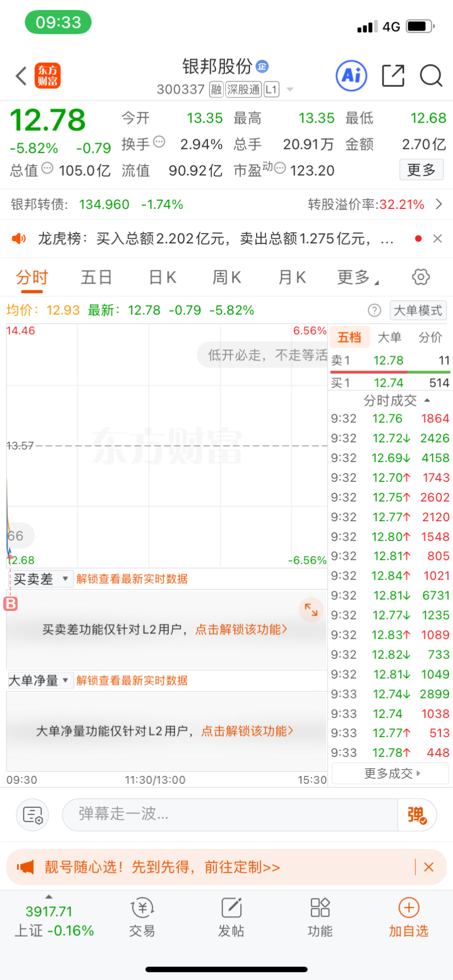Screen dimensions: 453x980
Task: Tap the help question mark icon
Action: point(374,311)
